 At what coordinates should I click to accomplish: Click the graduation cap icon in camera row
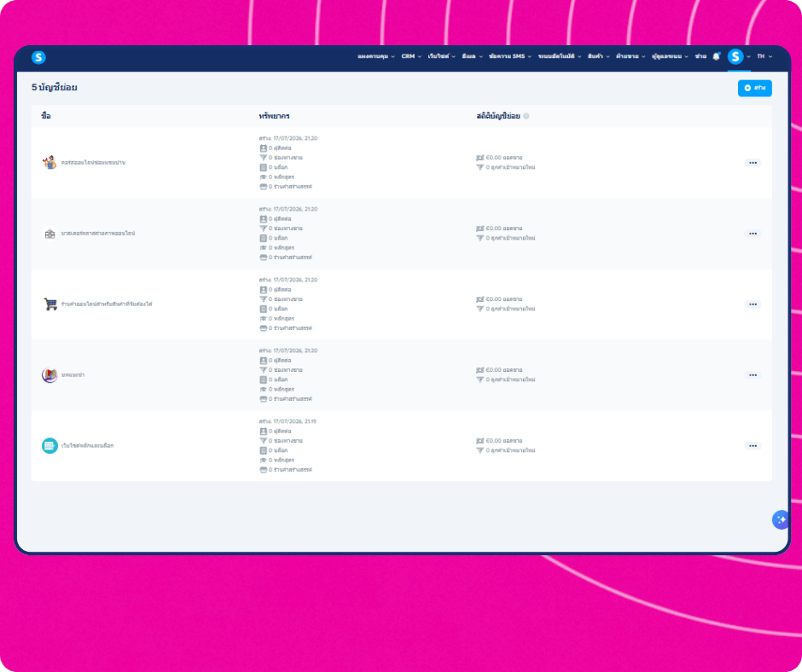[x=263, y=247]
